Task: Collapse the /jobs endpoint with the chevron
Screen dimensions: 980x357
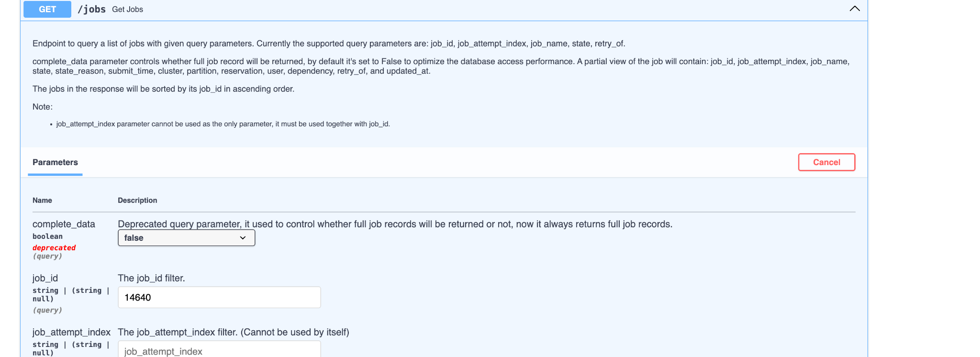Action: [854, 9]
